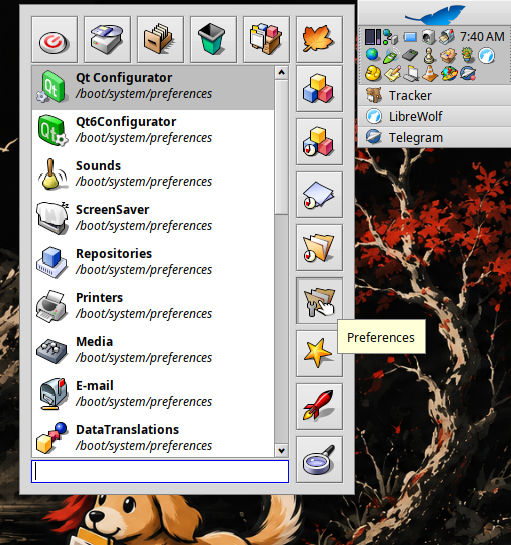
Task: Show recent applications (cubes with clock)
Action: 319,141
